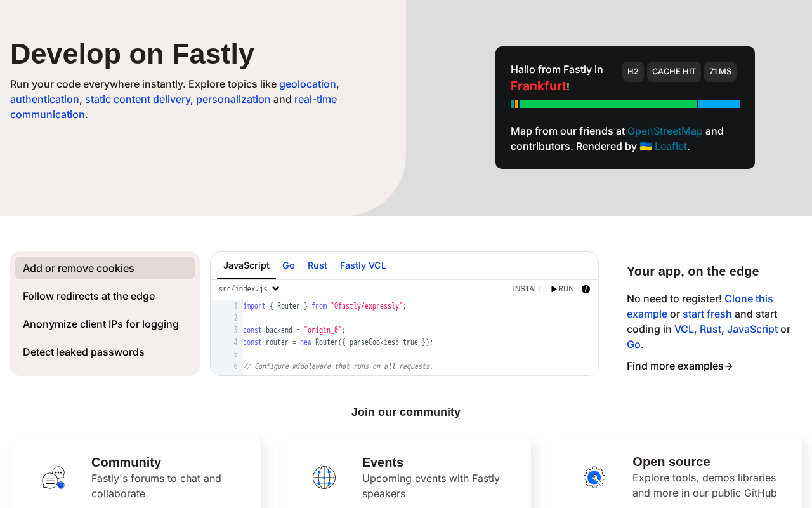
Task: Select 'Detect leaked passwords' example
Action: (x=84, y=352)
